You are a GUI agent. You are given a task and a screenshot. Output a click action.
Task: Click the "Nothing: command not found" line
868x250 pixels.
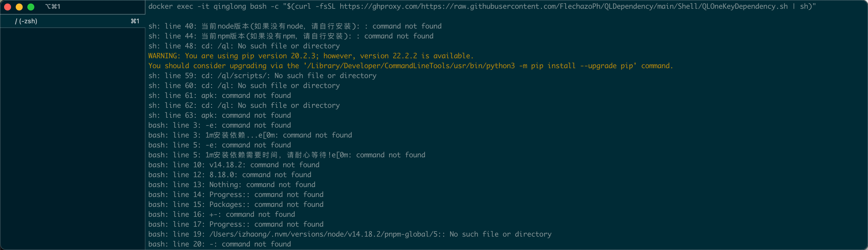(x=262, y=185)
